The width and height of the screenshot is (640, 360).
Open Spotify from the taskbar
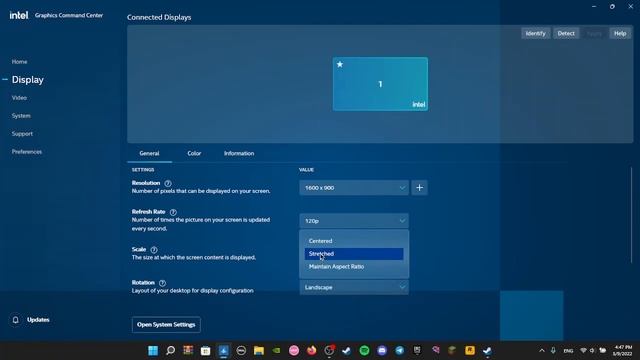[x=364, y=351]
